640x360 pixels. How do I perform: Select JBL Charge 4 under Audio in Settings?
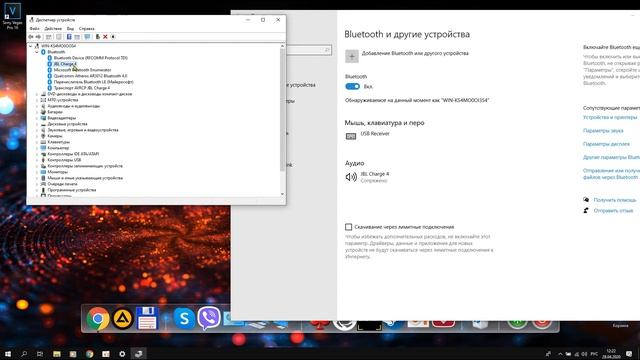tap(375, 177)
